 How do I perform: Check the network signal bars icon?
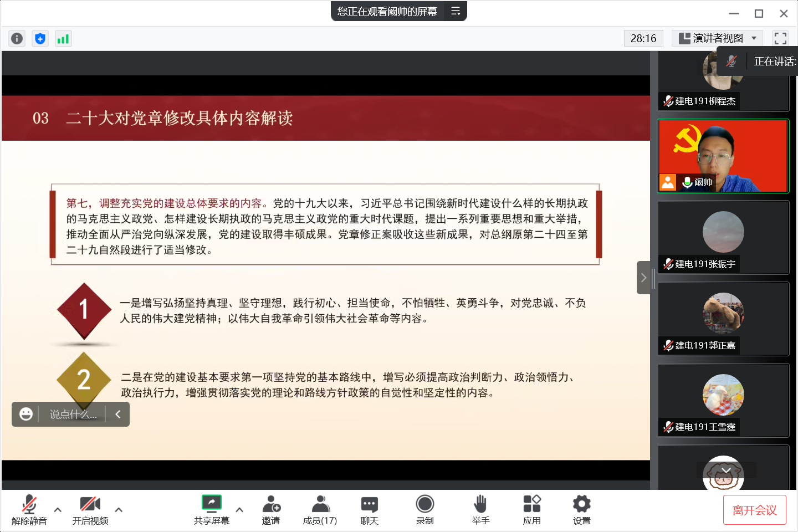pyautogui.click(x=63, y=38)
